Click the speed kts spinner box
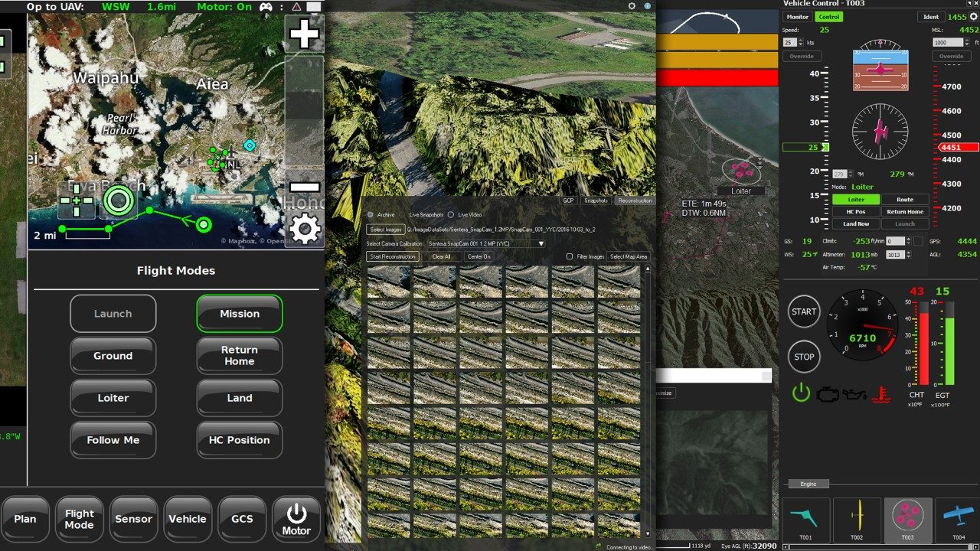This screenshot has width=980, height=551. point(792,43)
